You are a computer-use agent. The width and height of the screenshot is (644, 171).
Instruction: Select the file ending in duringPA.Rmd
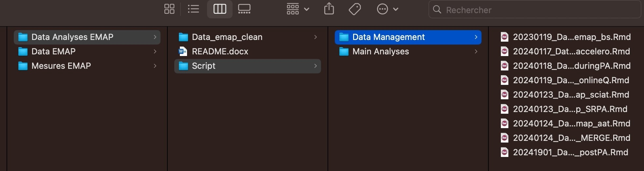pos(572,66)
